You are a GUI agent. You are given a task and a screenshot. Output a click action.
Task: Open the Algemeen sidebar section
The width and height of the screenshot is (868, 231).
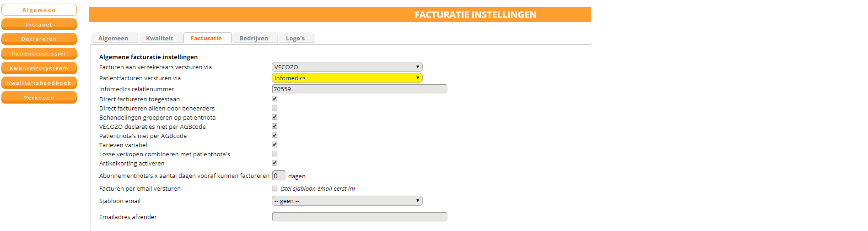(x=39, y=10)
